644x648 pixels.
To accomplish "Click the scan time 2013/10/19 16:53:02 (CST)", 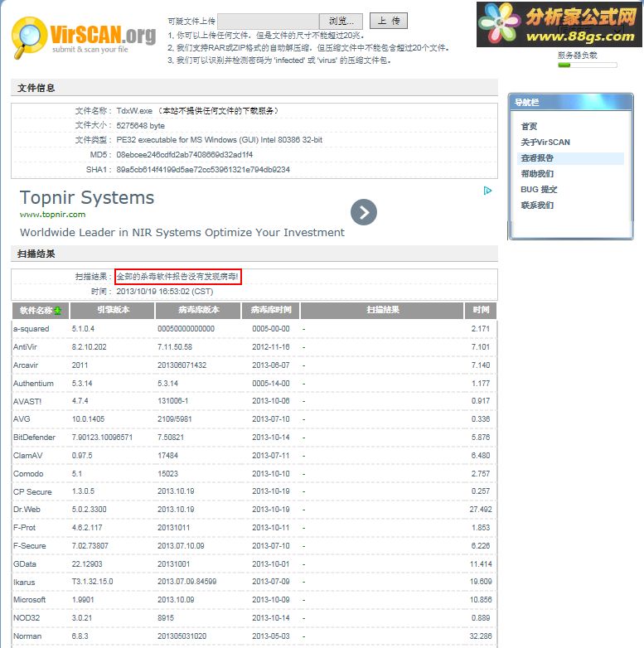I will pyautogui.click(x=164, y=292).
